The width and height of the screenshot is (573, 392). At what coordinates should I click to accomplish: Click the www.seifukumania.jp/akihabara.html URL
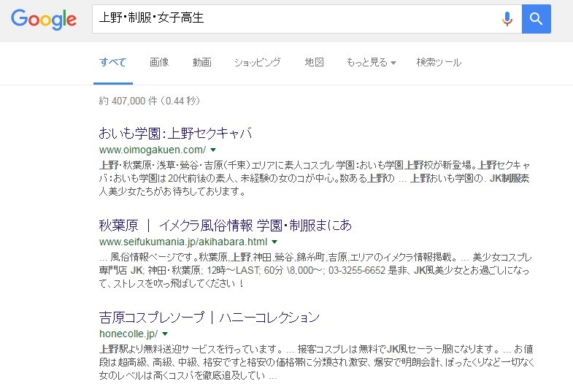point(183,242)
